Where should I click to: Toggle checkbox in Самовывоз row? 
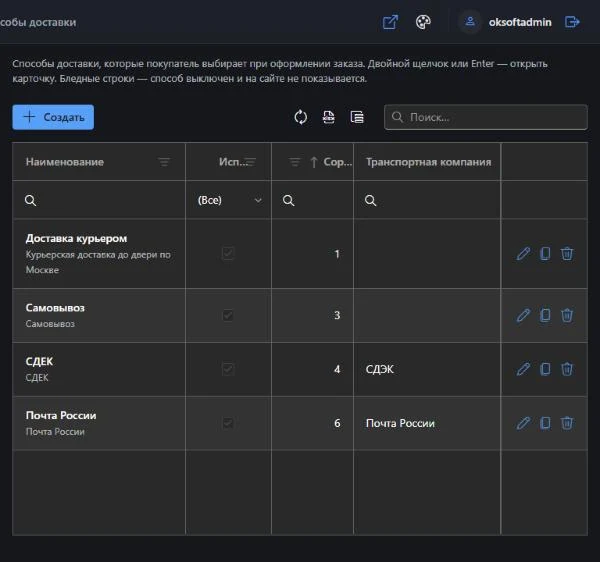tap(228, 315)
